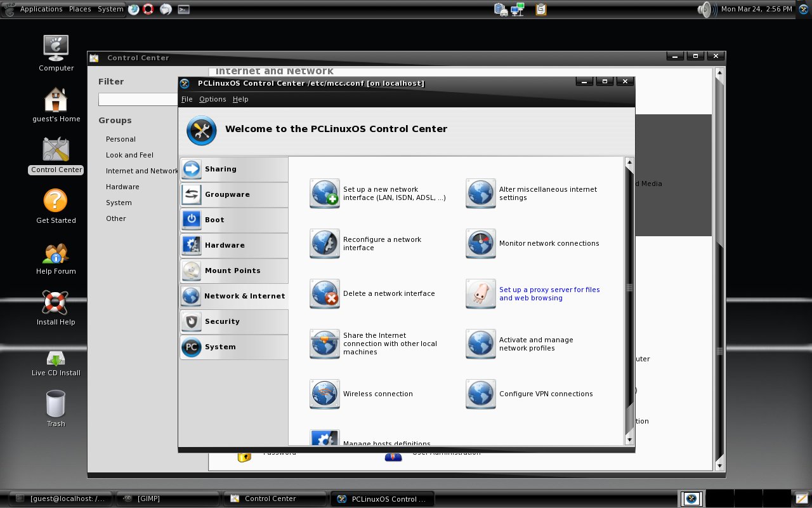The width and height of the screenshot is (812, 508).
Task: Open the 'Share the Internet connection' icon
Action: [x=325, y=344]
